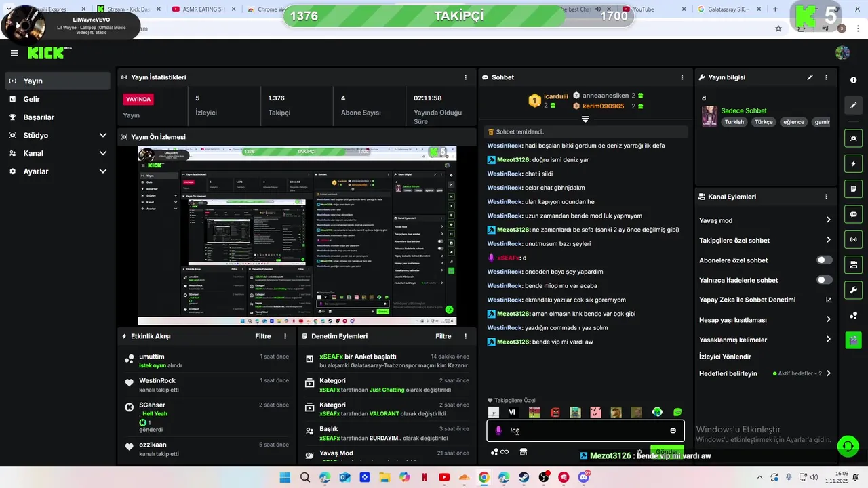Open Etkinlik Akışı panel three-dot menu
Screen dimensions: 868x488
[x=285, y=336]
